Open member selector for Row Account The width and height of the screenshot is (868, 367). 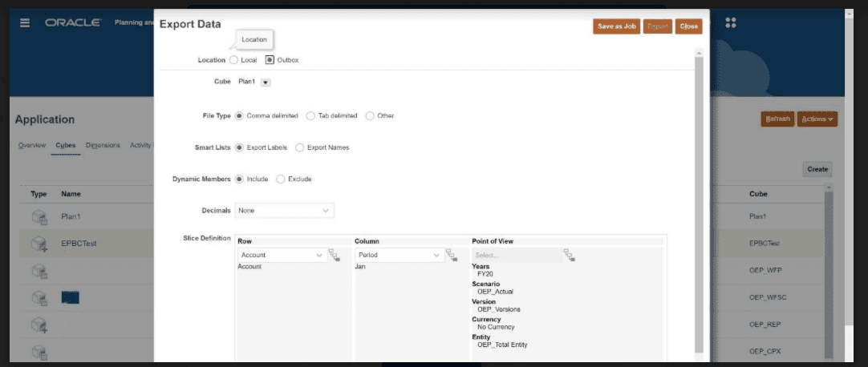click(335, 255)
